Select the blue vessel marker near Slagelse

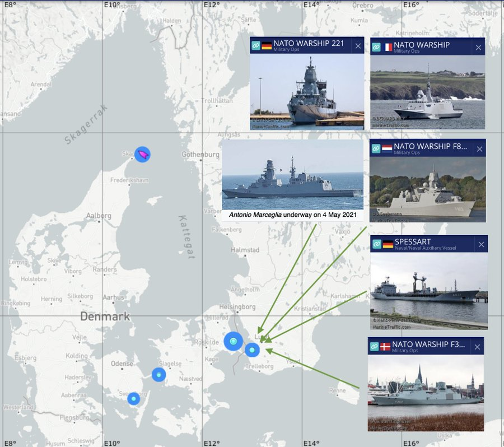pyautogui.click(x=159, y=375)
